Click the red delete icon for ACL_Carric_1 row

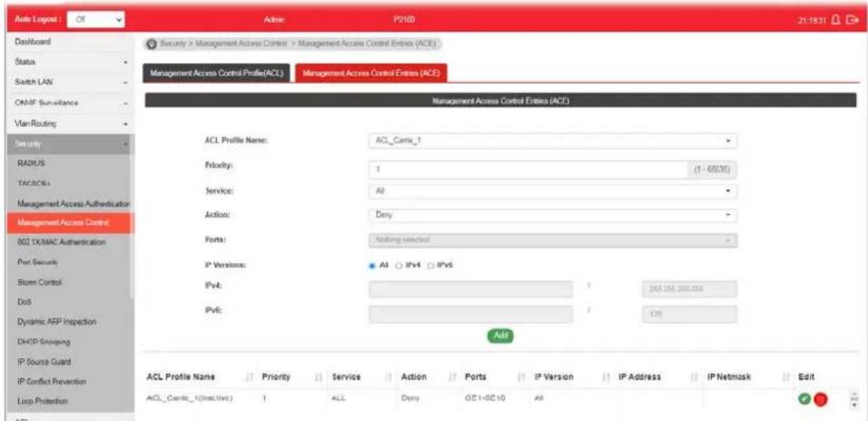click(x=820, y=399)
